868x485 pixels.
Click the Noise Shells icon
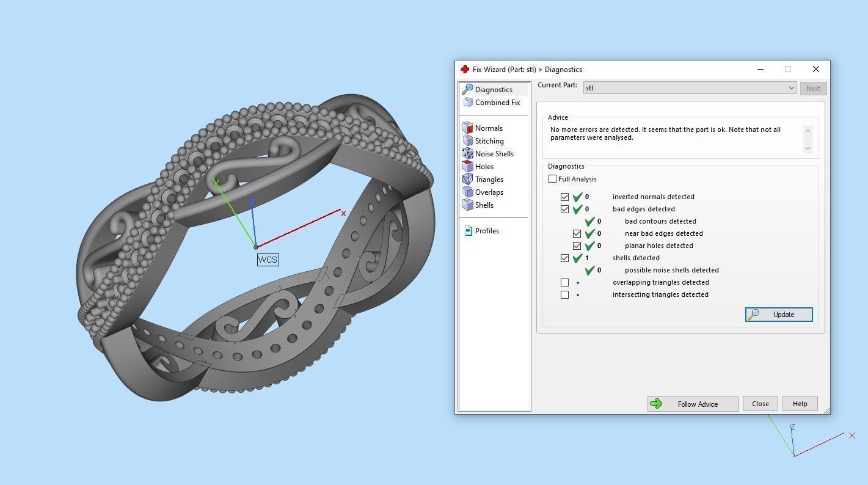click(468, 154)
